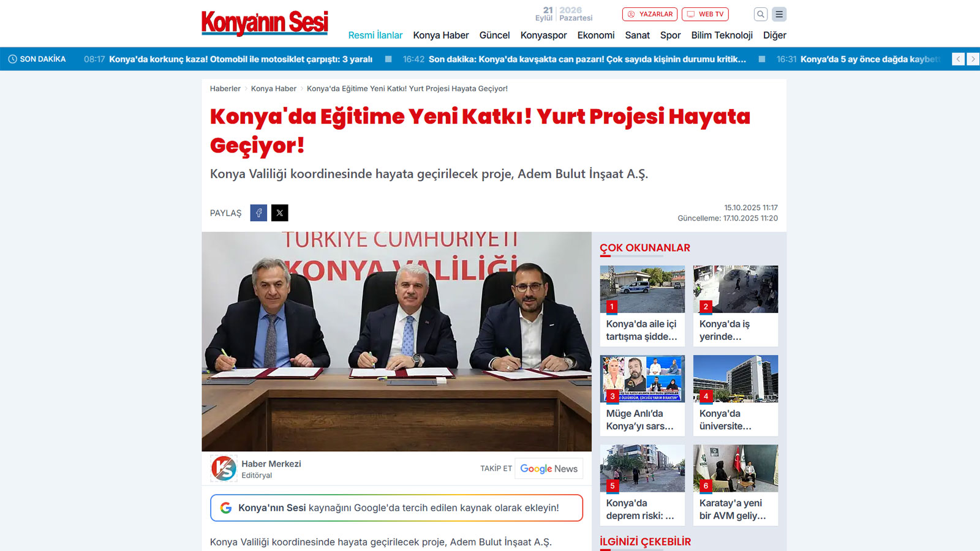Follow on Google News button
Viewport: 980px width, 551px height.
tap(549, 468)
